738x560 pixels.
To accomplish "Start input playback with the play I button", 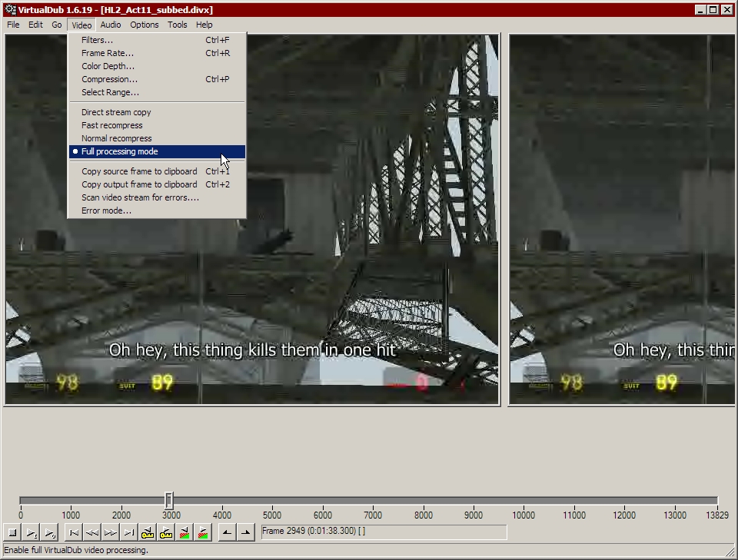I will click(x=31, y=532).
